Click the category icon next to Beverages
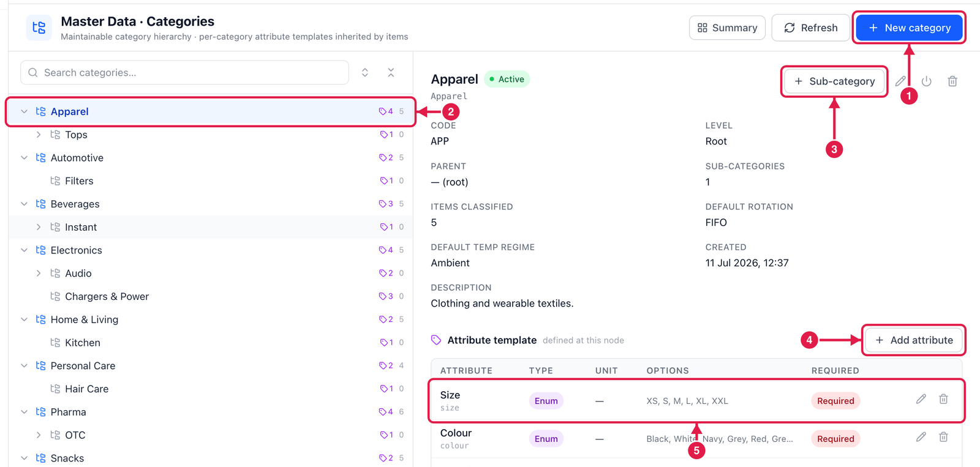 point(41,204)
